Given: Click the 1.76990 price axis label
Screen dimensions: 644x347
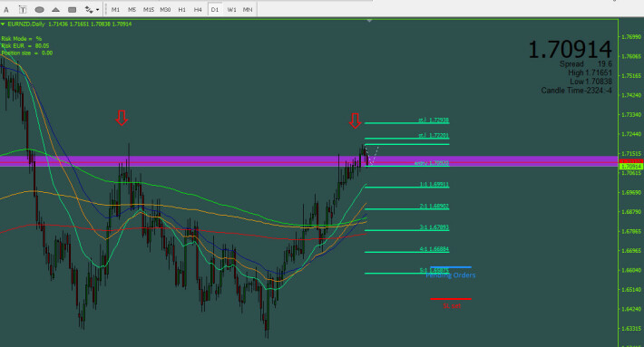Looking at the screenshot, I should (631, 37).
